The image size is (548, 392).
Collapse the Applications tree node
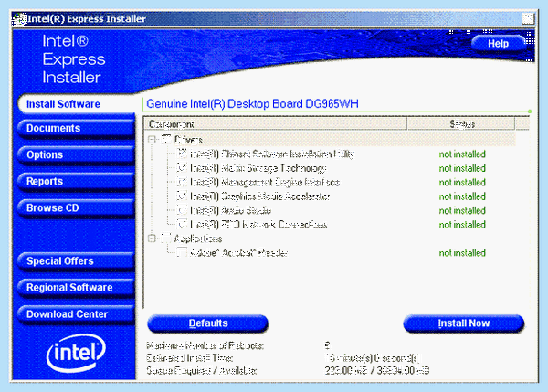click(x=152, y=238)
